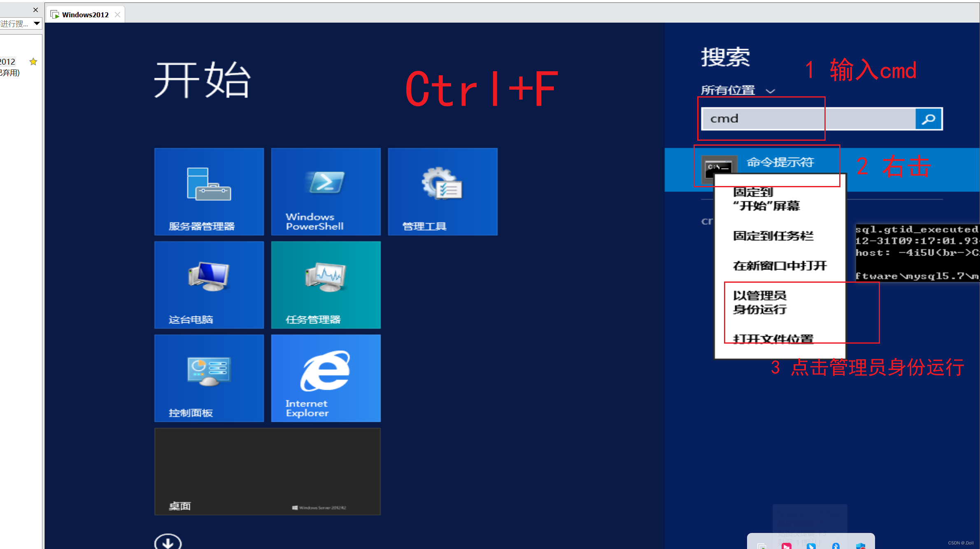The image size is (980, 549).
Task: Launch the Windows PowerShell tile
Action: (x=326, y=191)
